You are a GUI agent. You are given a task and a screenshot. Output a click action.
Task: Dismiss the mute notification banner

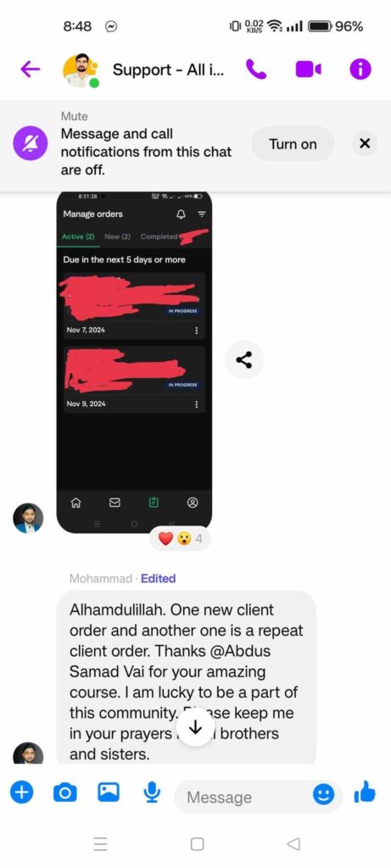tap(365, 144)
